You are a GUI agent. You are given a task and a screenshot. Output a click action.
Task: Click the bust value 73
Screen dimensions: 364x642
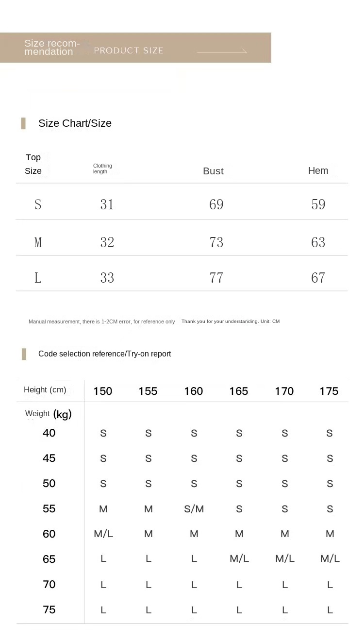click(216, 242)
